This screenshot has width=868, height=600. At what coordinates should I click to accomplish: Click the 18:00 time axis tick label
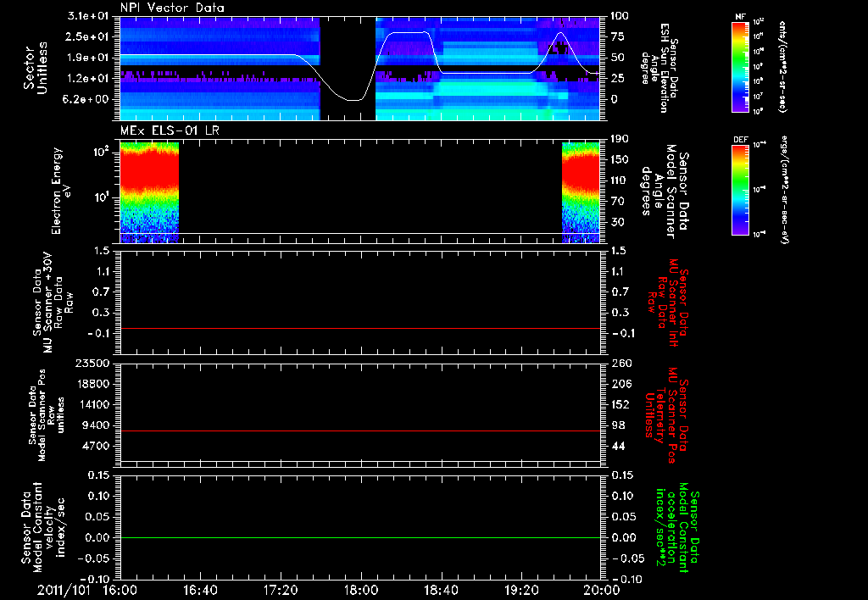pyautogui.click(x=361, y=590)
